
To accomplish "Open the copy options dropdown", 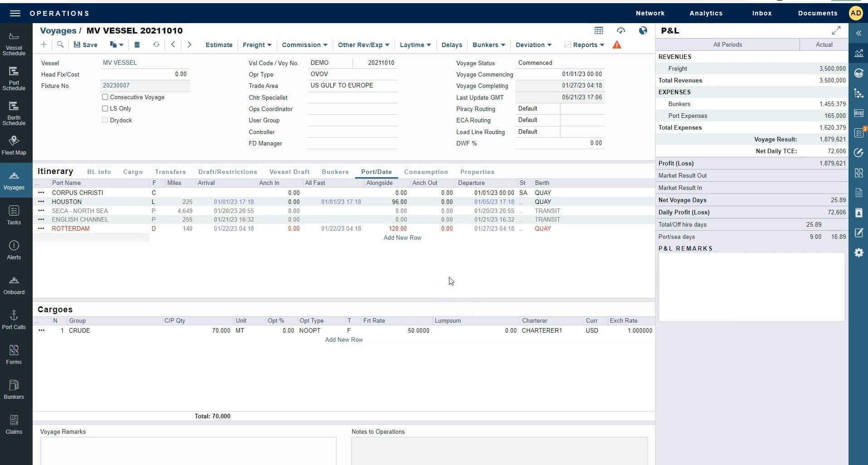I will 117,44.
